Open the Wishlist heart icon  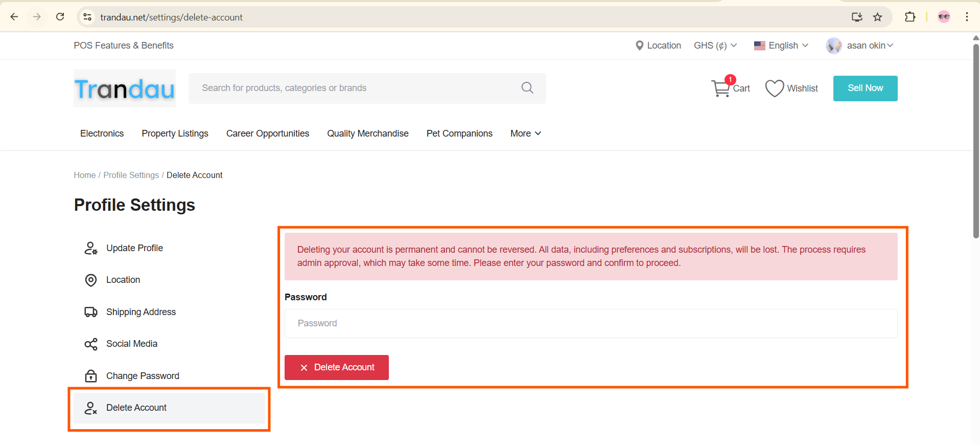tap(774, 88)
